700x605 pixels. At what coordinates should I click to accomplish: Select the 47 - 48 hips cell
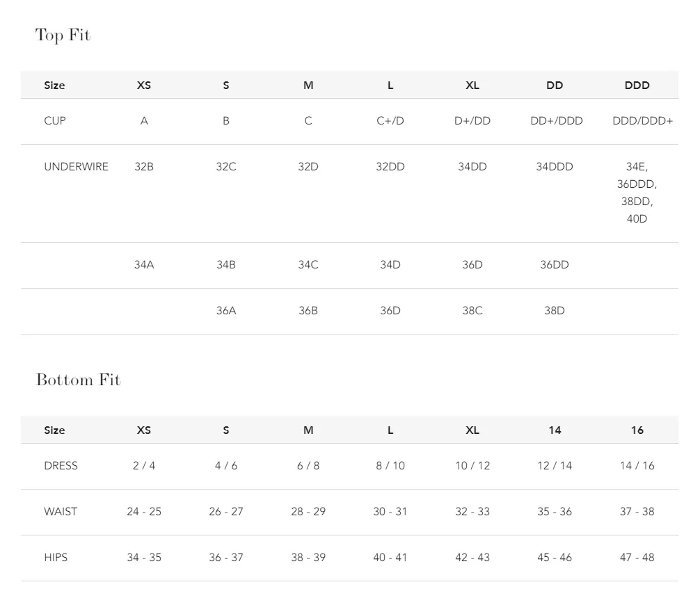(637, 558)
